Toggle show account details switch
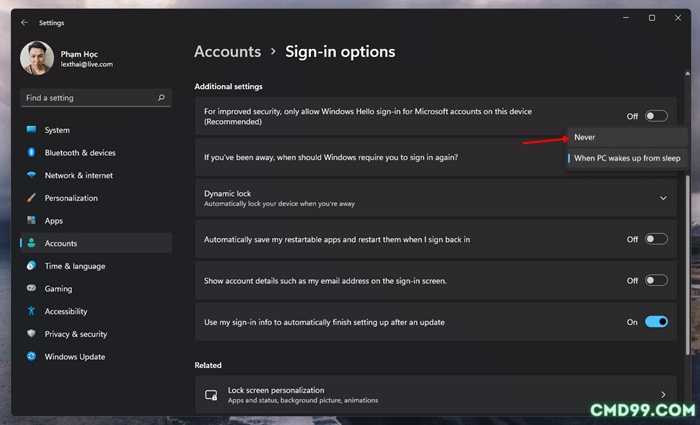 (656, 280)
